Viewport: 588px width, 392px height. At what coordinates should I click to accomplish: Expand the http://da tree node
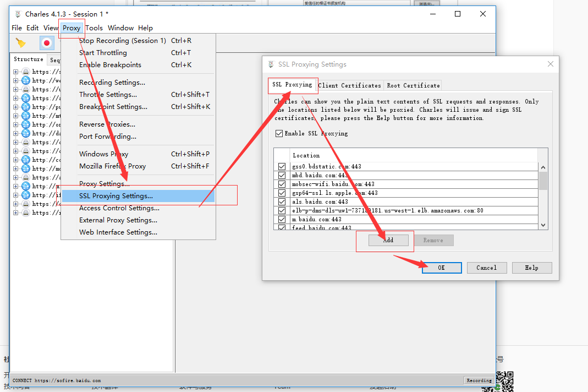pos(15,133)
